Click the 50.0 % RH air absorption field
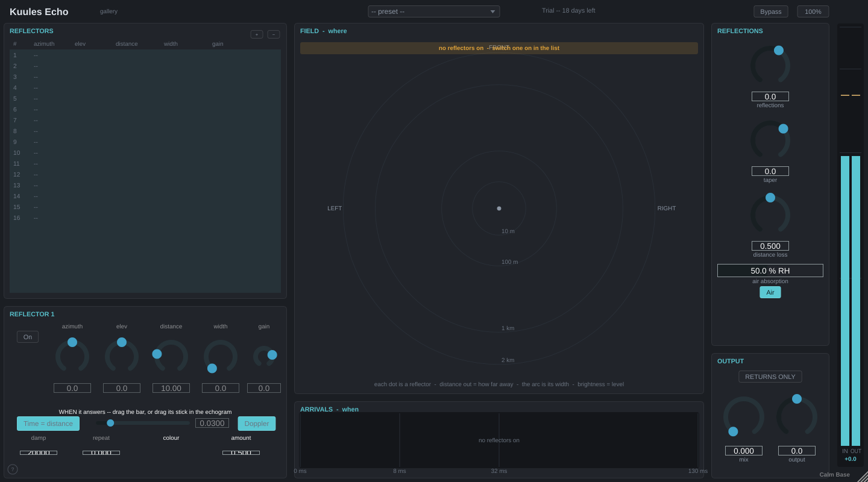This screenshot has height=482, width=868. (770, 271)
